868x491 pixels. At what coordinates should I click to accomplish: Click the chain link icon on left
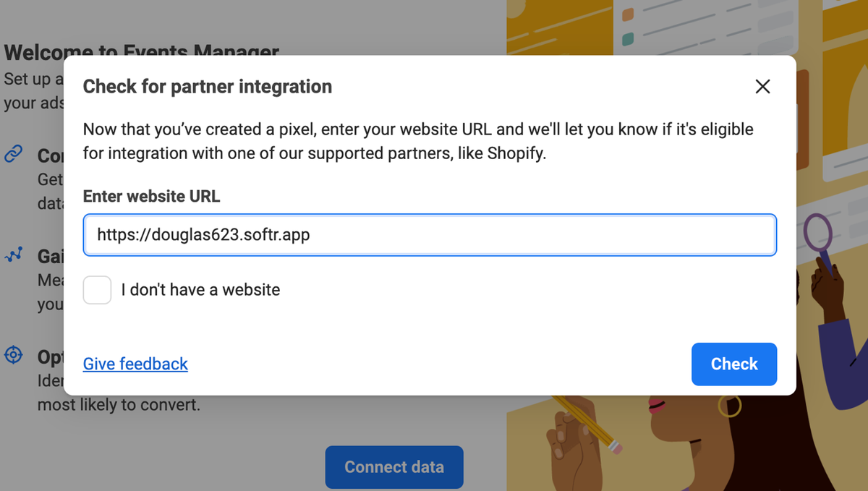pos(14,155)
